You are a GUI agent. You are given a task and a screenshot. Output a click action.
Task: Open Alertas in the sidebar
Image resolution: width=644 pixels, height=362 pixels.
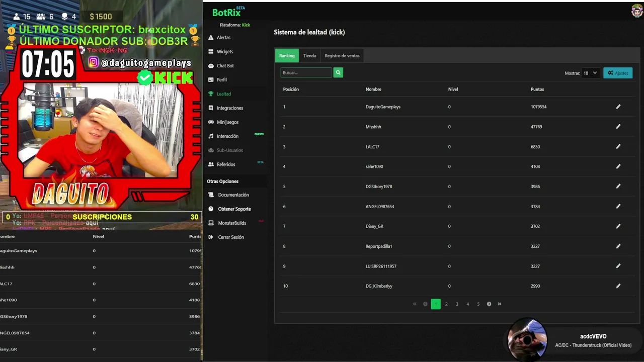(x=224, y=38)
